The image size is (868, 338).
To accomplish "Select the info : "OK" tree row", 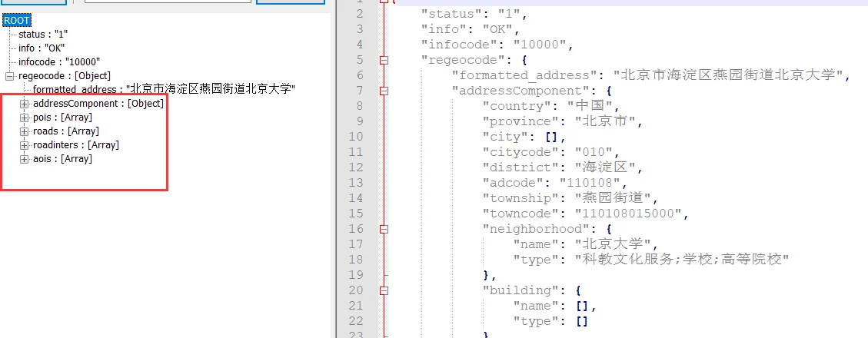I will (42, 48).
